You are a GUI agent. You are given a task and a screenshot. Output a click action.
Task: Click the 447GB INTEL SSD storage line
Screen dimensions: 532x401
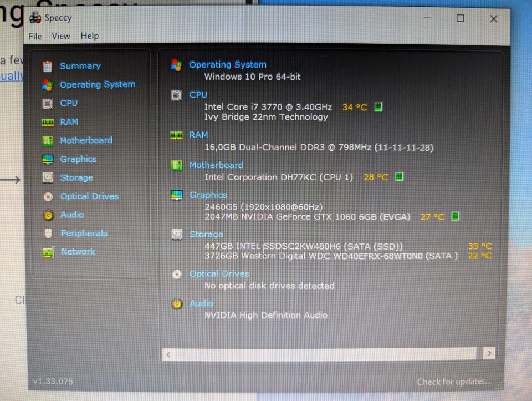pyautogui.click(x=303, y=246)
